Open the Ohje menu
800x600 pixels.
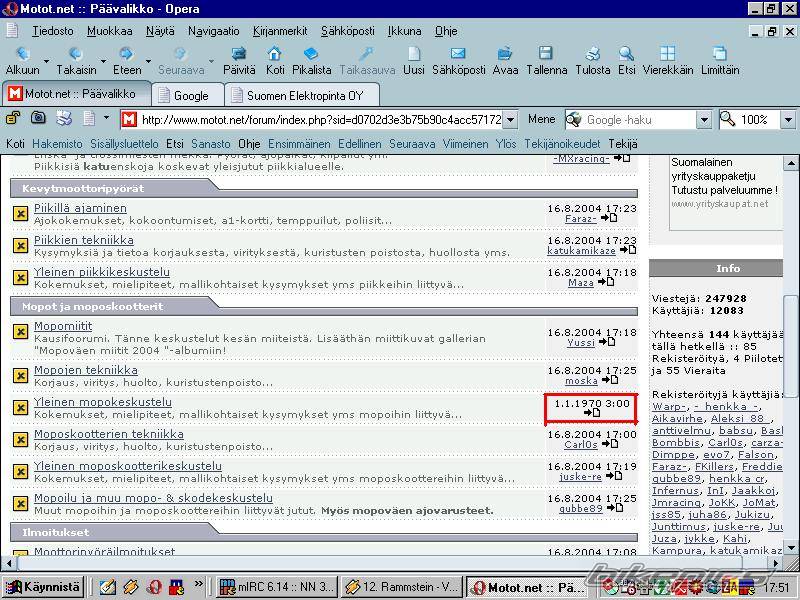coord(446,31)
